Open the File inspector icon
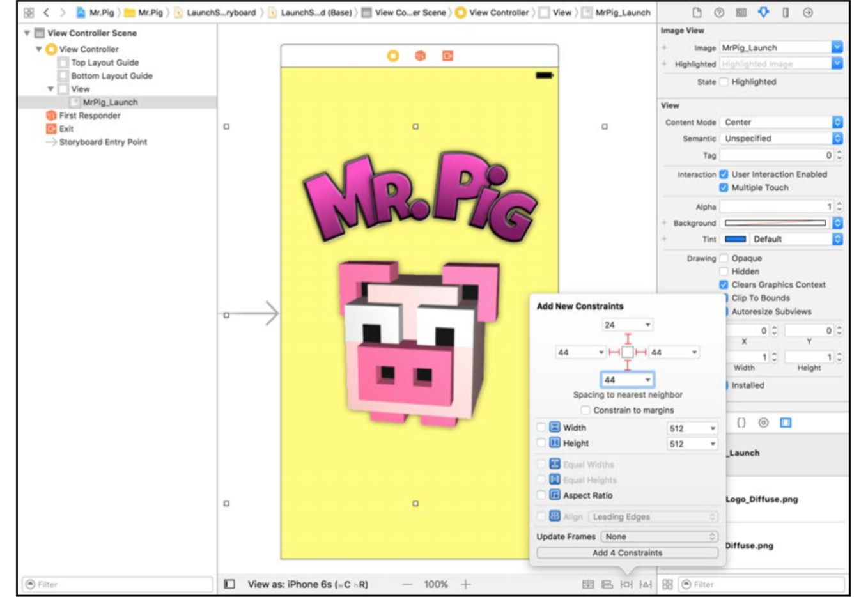Image resolution: width=868 pixels, height=597 pixels. (697, 12)
